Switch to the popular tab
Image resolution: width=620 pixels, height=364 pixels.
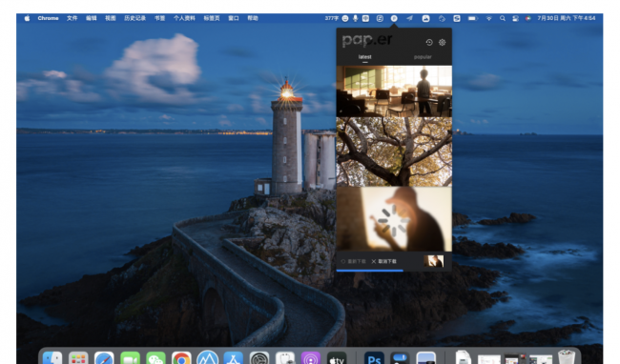(423, 57)
